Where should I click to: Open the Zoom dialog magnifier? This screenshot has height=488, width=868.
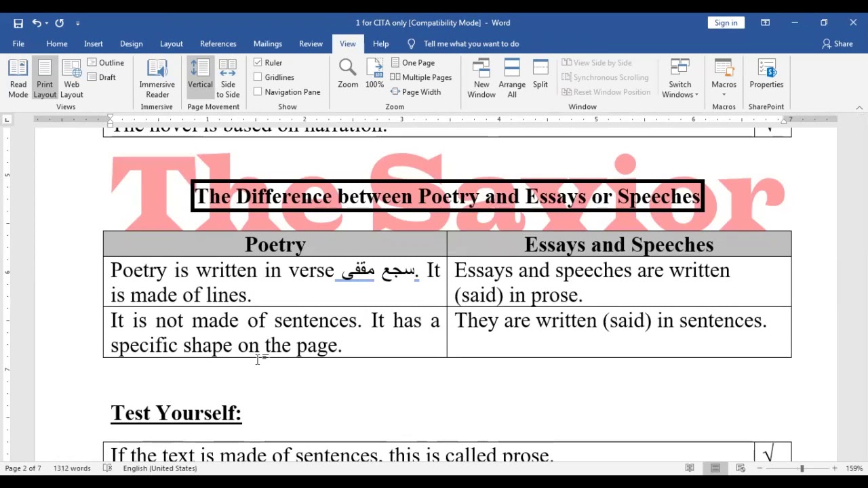[348, 73]
